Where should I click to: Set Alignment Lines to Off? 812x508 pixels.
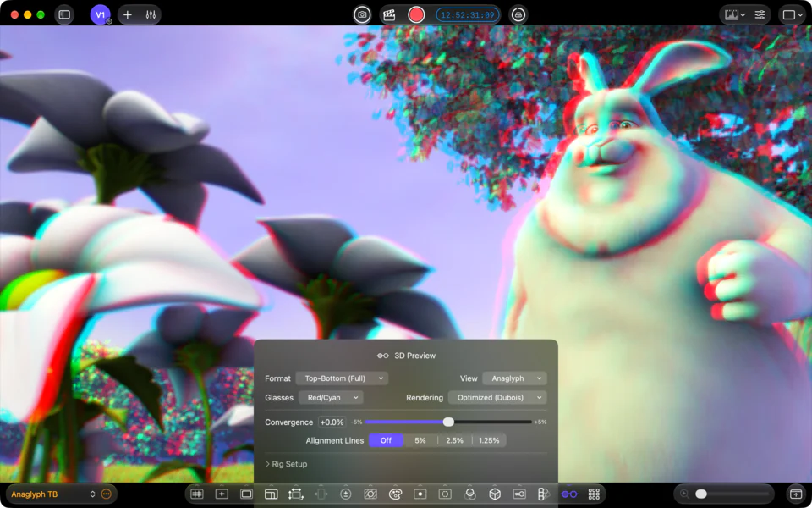point(386,440)
